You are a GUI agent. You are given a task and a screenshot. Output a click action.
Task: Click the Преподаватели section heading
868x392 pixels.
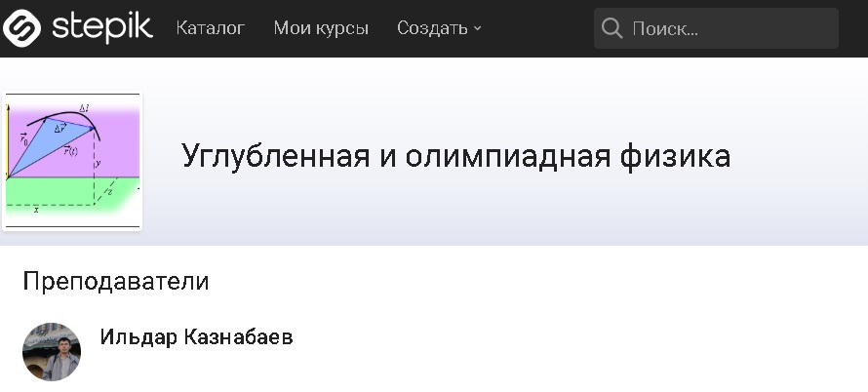click(x=116, y=281)
